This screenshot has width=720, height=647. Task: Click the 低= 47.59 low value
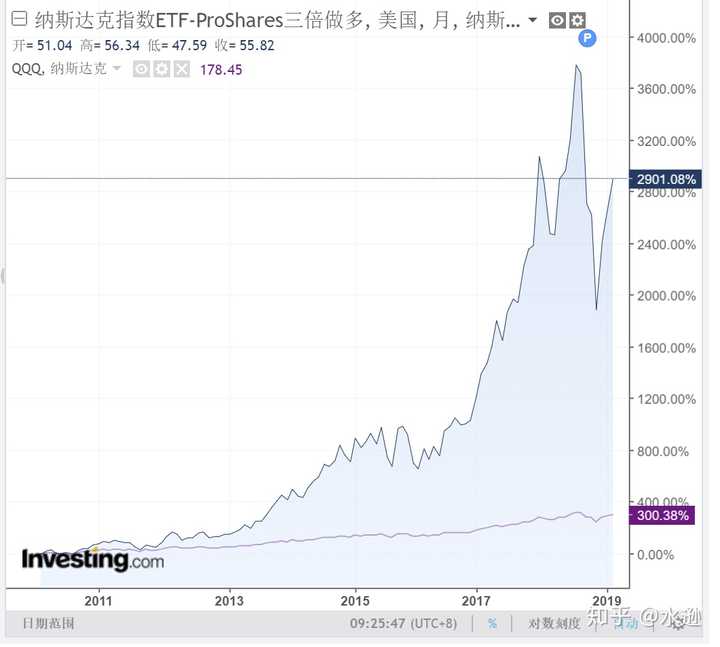point(179,45)
